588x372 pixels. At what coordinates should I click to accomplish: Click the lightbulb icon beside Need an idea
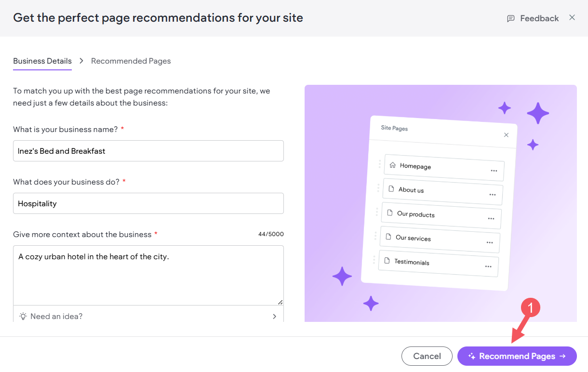[23, 317]
